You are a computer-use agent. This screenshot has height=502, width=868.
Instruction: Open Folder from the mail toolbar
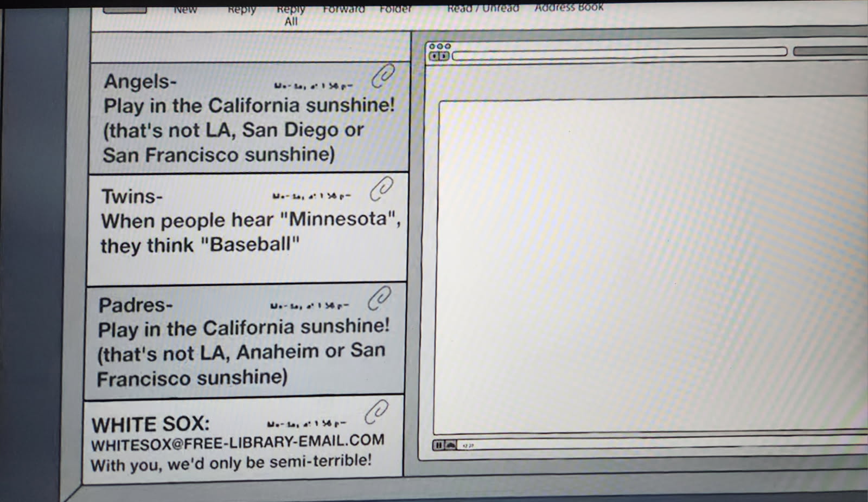pos(396,9)
